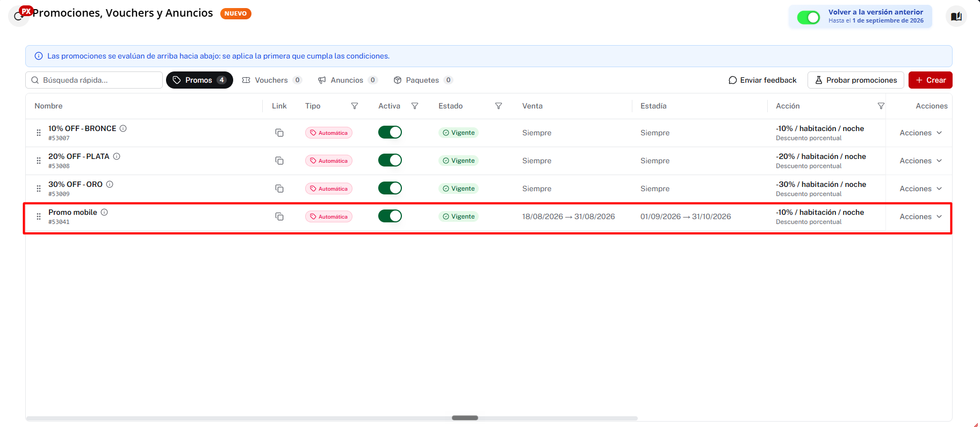The image size is (980, 427).
Task: Open Acciones dropdown for 20% OFF - PLATA
Action: (921, 161)
